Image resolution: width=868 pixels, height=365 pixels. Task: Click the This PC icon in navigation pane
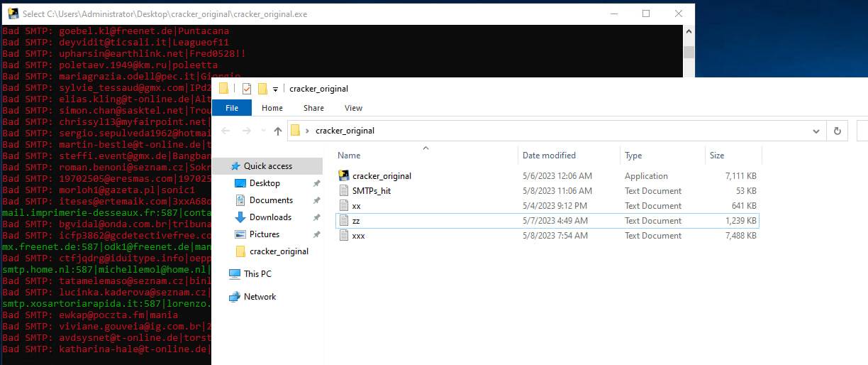235,274
